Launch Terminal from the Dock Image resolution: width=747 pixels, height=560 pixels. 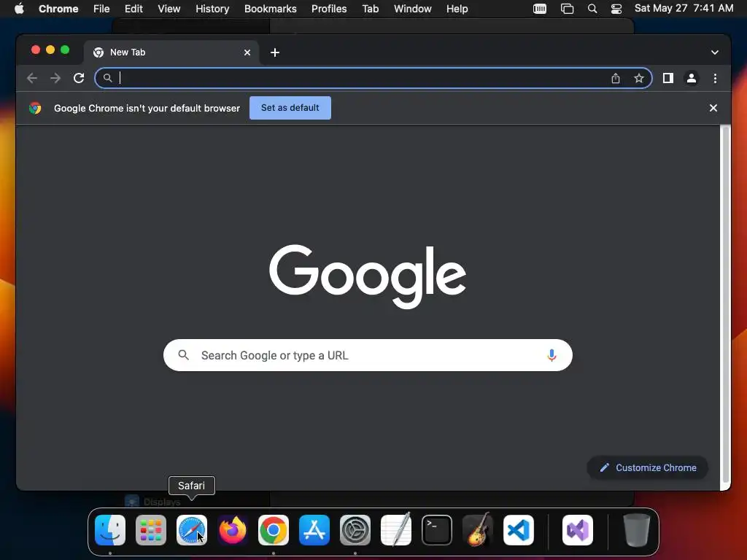[437, 530]
